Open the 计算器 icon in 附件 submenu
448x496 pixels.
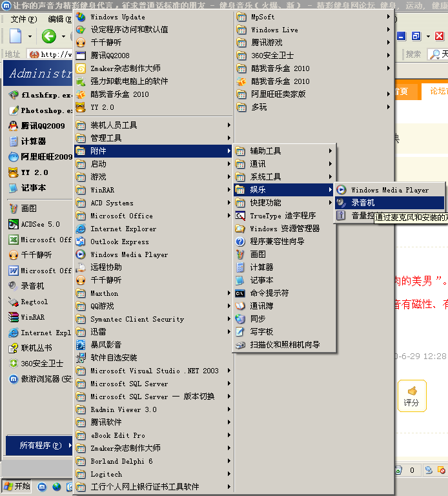240,267
